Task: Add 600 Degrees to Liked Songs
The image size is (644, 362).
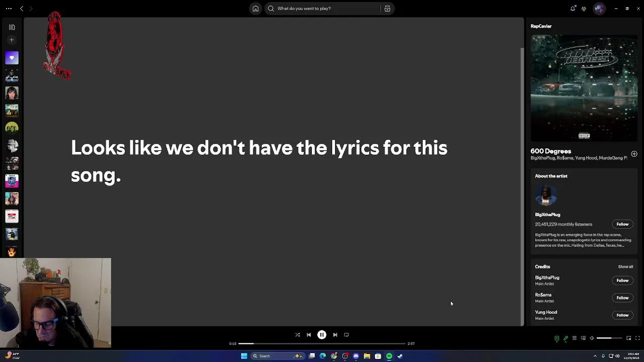Action: click(634, 154)
